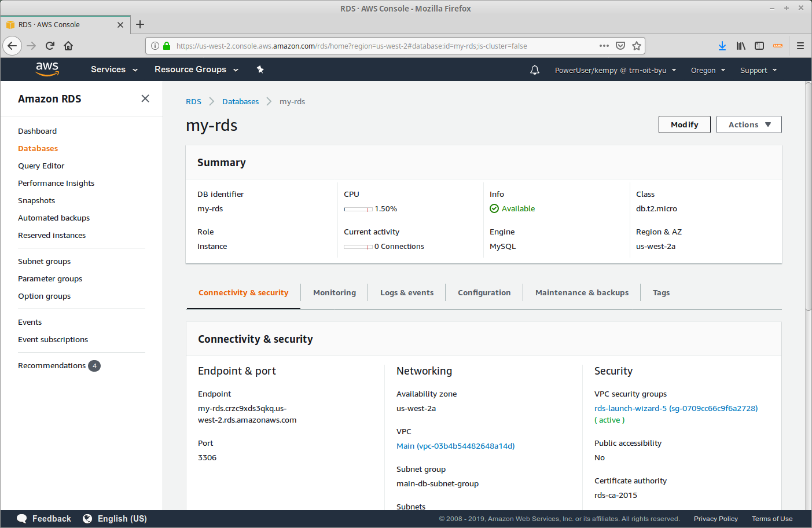Open Option groups in the sidebar
Viewport: 812px width, 528px height.
tap(44, 296)
